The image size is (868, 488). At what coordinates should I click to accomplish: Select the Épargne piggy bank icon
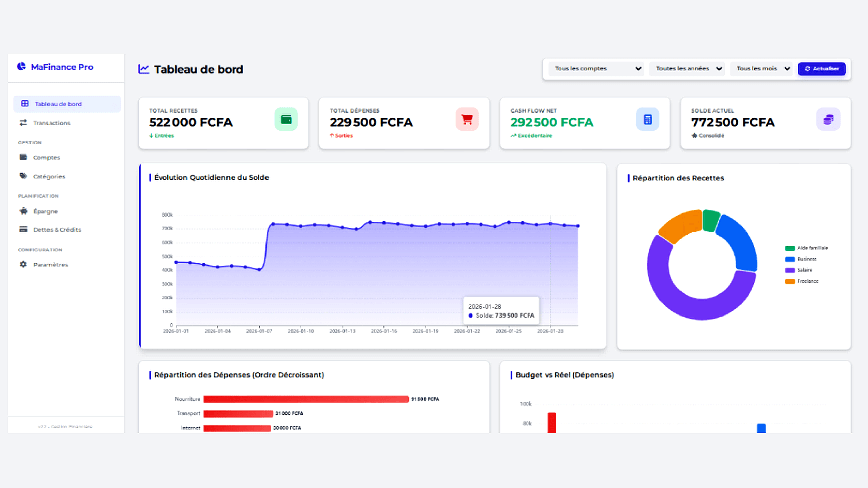[23, 211]
